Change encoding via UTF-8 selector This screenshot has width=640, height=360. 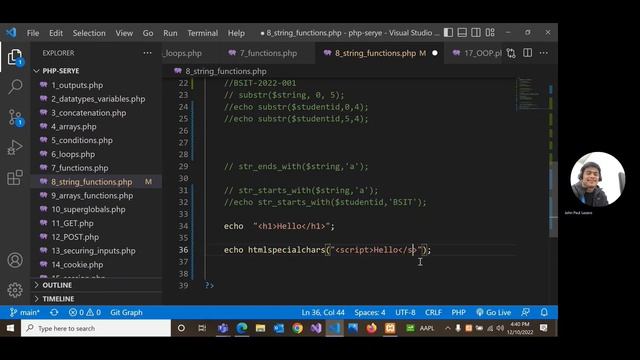point(405,312)
